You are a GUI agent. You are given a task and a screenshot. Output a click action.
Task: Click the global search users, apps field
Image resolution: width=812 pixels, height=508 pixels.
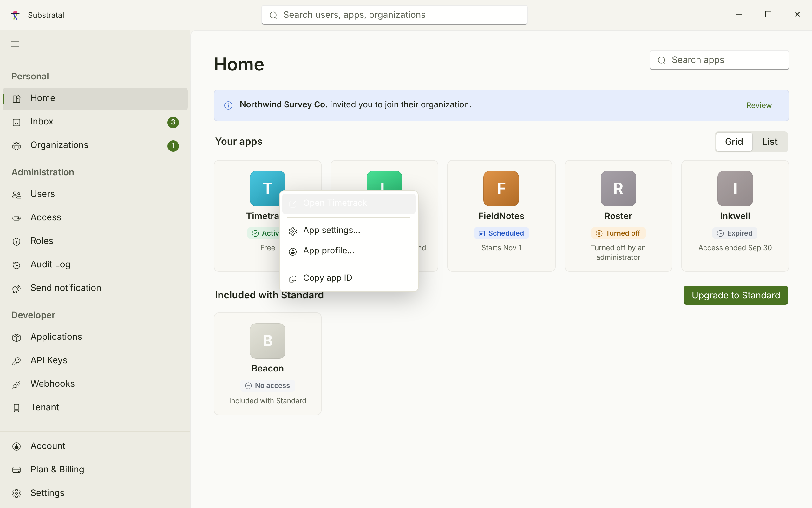[394, 15]
